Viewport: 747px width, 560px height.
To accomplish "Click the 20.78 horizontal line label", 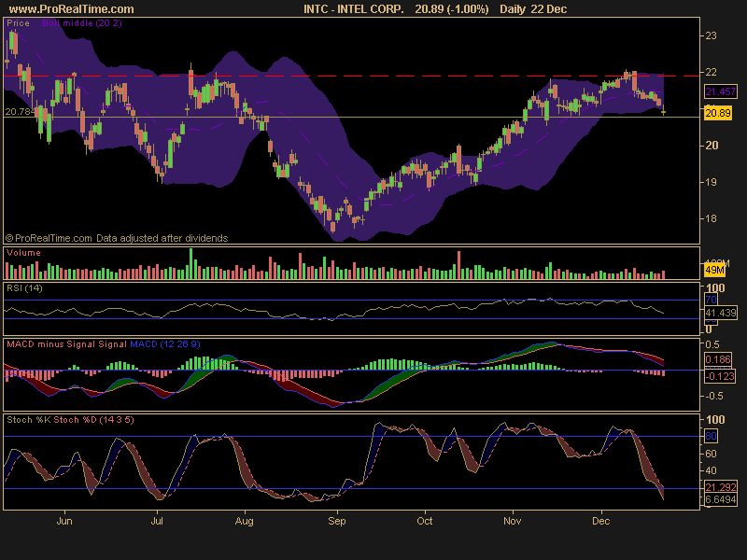I will coord(18,111).
